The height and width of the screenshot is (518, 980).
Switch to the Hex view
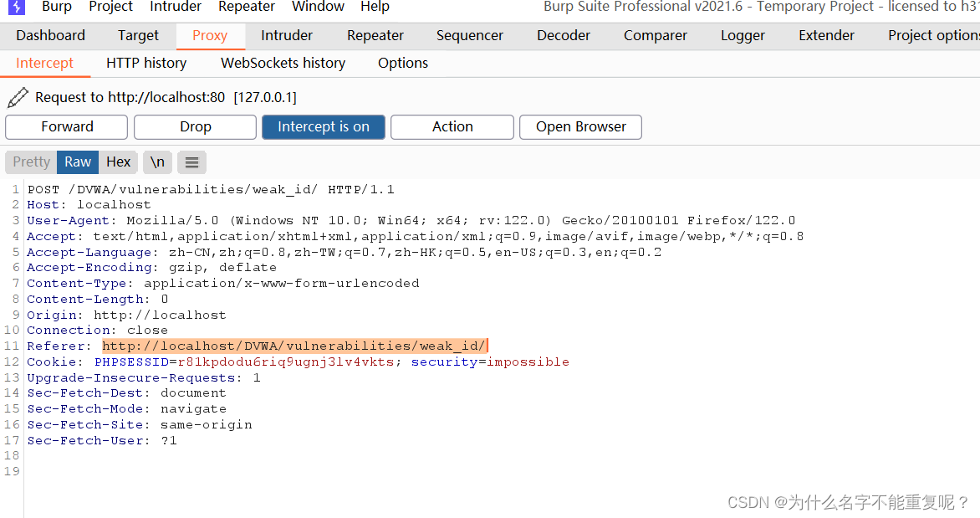pos(118,162)
